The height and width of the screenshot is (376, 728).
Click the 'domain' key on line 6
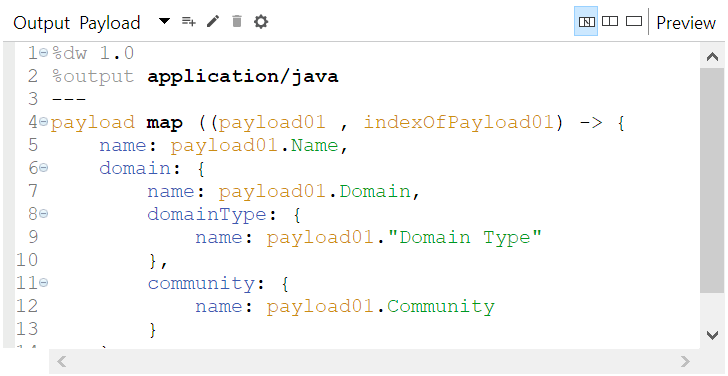click(x=135, y=168)
